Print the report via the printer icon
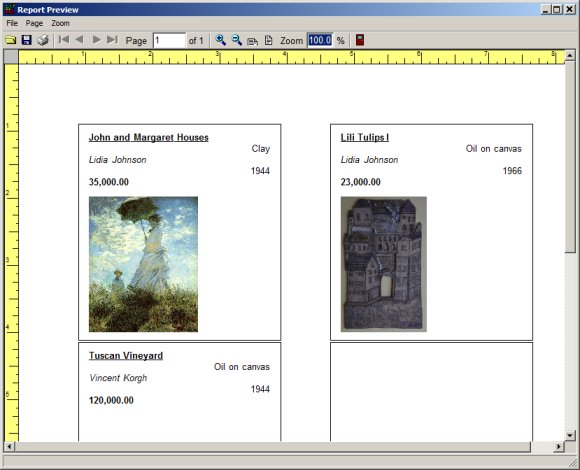 click(43, 40)
